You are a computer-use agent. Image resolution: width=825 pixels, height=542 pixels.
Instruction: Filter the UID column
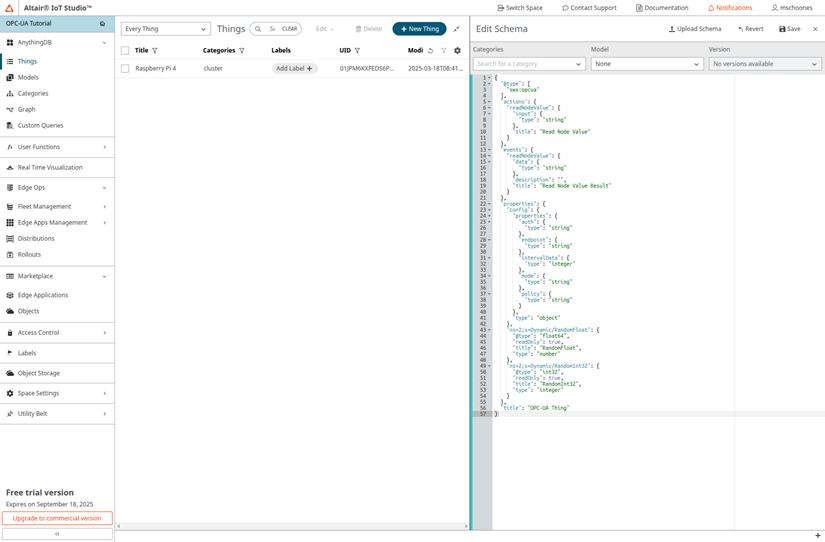coord(357,51)
